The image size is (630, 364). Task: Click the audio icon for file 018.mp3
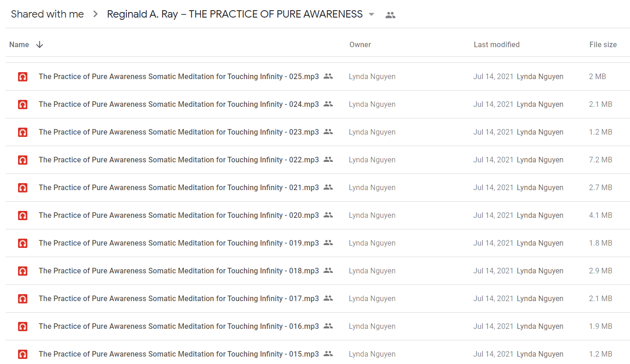click(x=23, y=271)
